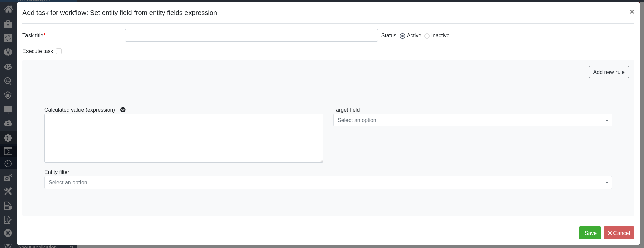This screenshot has height=248, width=644.
Task: Click the 'Calculated value (expression)' label
Action: click(x=79, y=110)
